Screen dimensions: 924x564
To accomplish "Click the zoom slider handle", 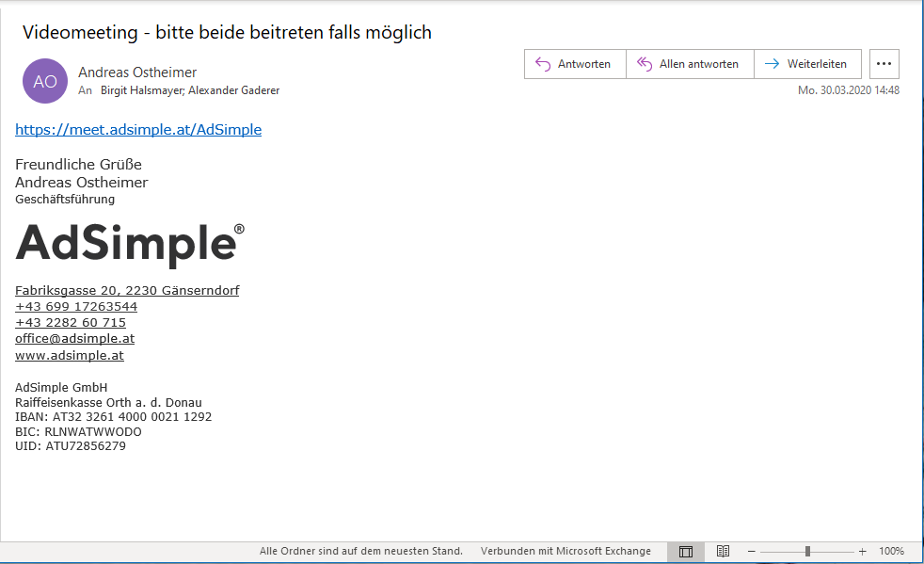I will (807, 551).
